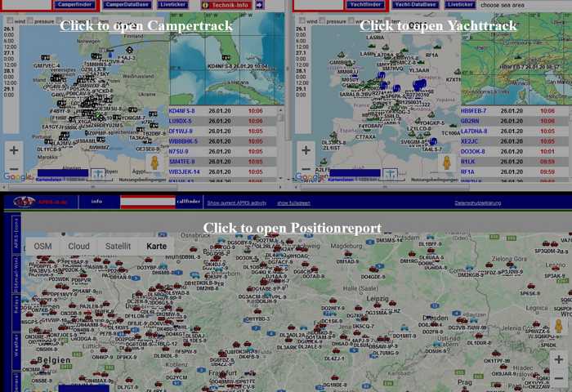Zoom out on the Positionreport map
The image size is (572, 392).
558,378
